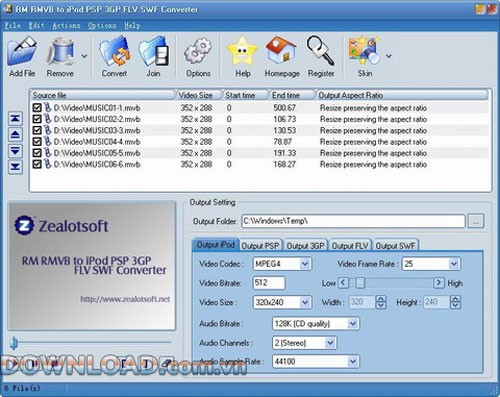500x397 pixels.
Task: Expand the Audio Sample Rate dropdown
Action: (x=353, y=361)
